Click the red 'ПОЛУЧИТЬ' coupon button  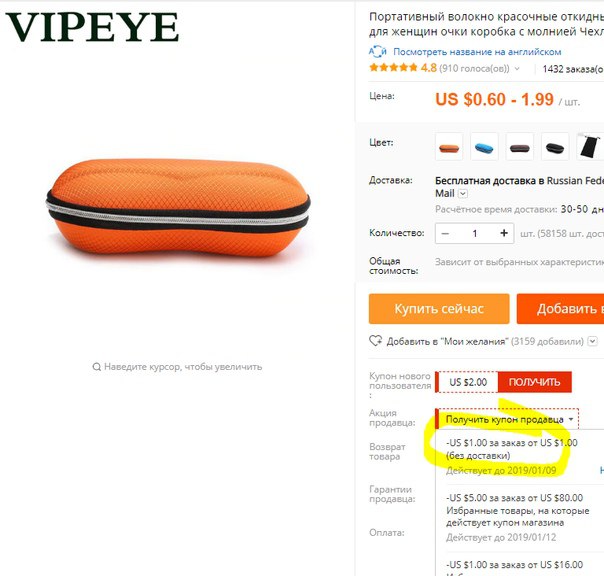[534, 382]
